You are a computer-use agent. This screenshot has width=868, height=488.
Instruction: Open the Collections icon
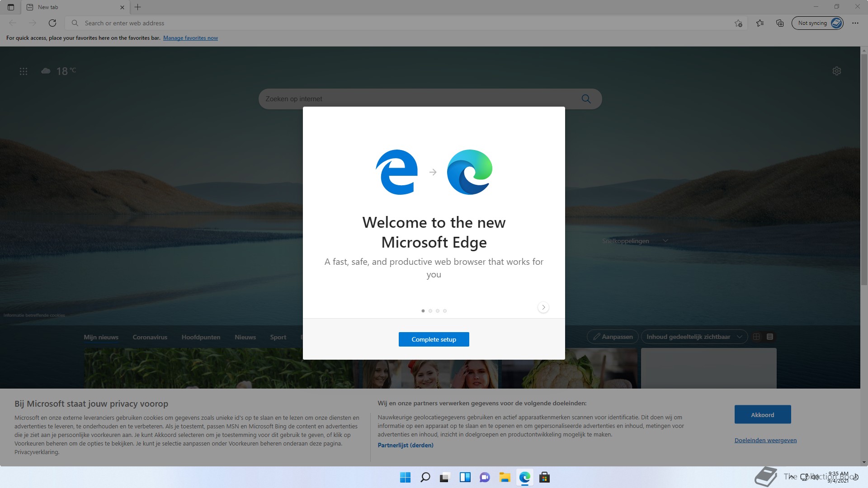[780, 23]
